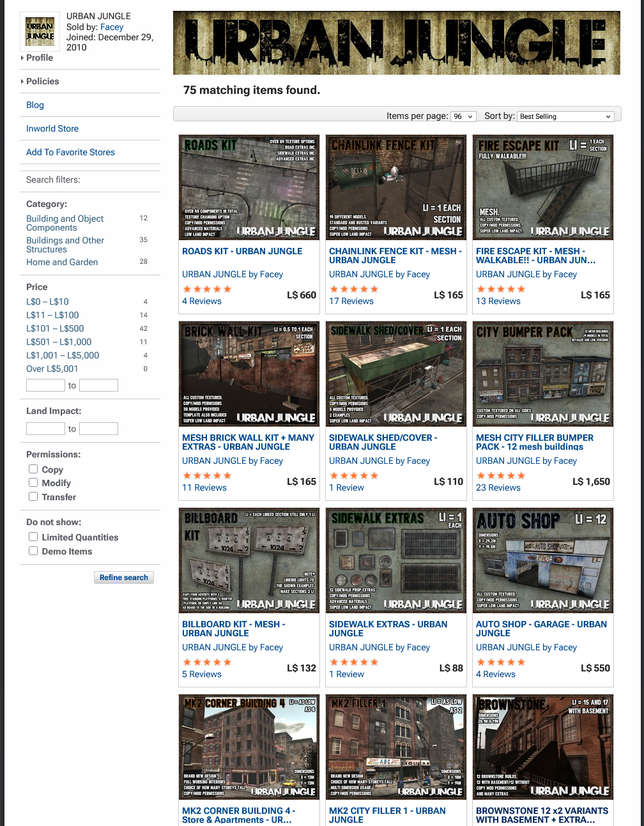Enable the Modify permission checkbox
This screenshot has height=826, width=644.
(x=33, y=482)
